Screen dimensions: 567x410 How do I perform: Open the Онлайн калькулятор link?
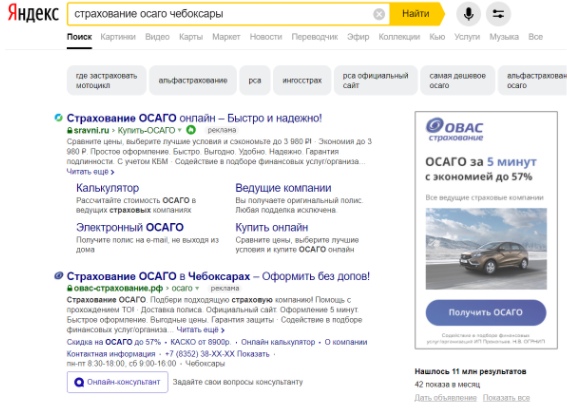278,342
